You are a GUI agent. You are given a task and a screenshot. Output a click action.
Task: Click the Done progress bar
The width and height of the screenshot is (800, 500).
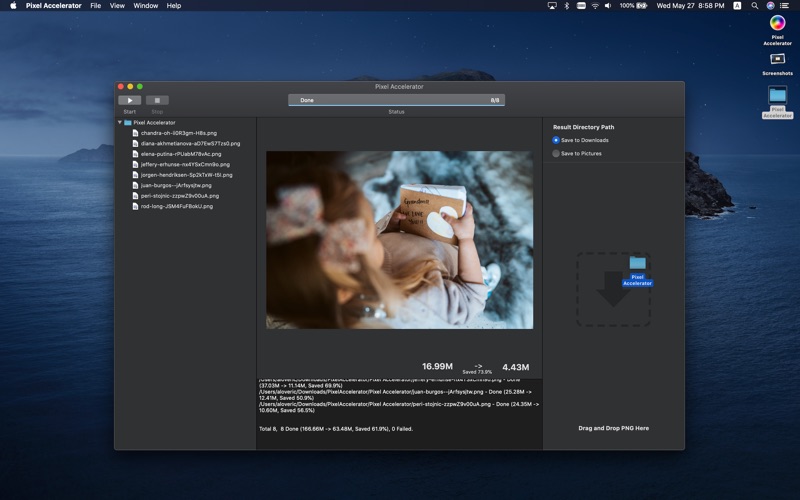click(396, 100)
